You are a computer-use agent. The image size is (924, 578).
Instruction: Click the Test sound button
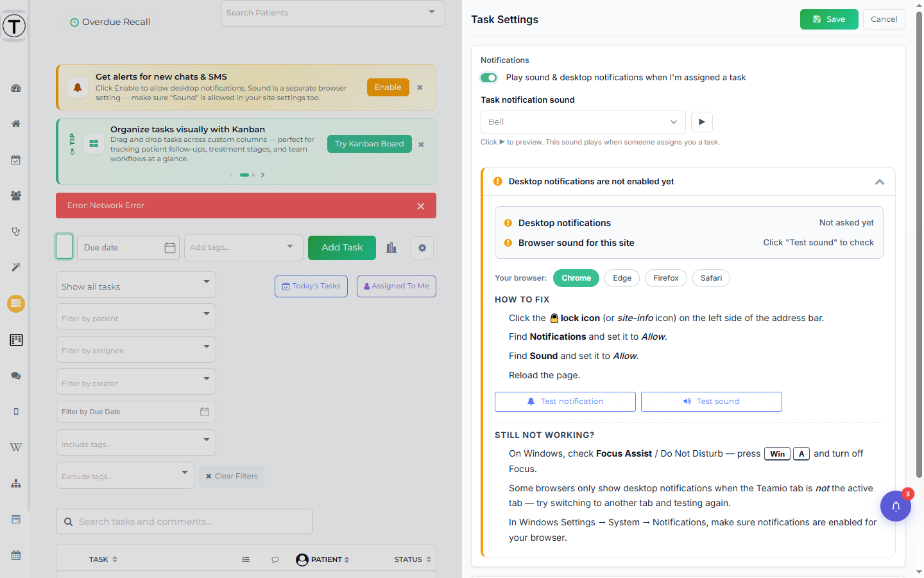(x=712, y=401)
